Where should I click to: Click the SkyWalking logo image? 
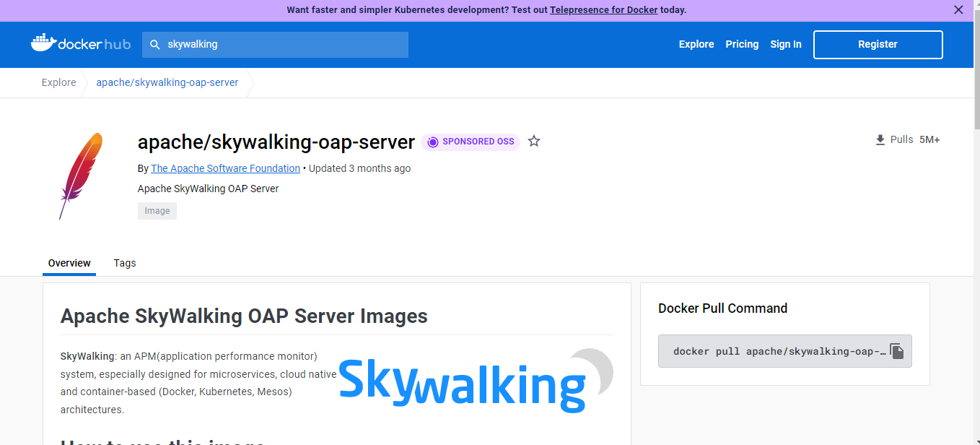click(476, 381)
